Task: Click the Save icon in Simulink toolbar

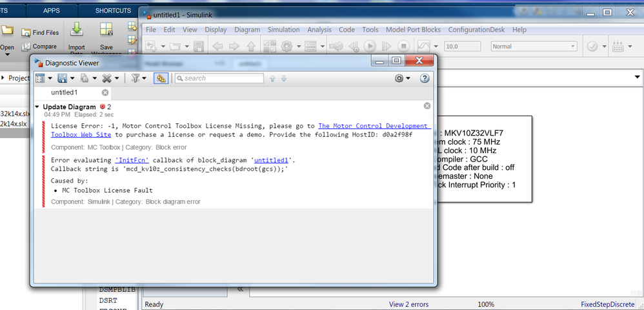Action: click(198, 46)
